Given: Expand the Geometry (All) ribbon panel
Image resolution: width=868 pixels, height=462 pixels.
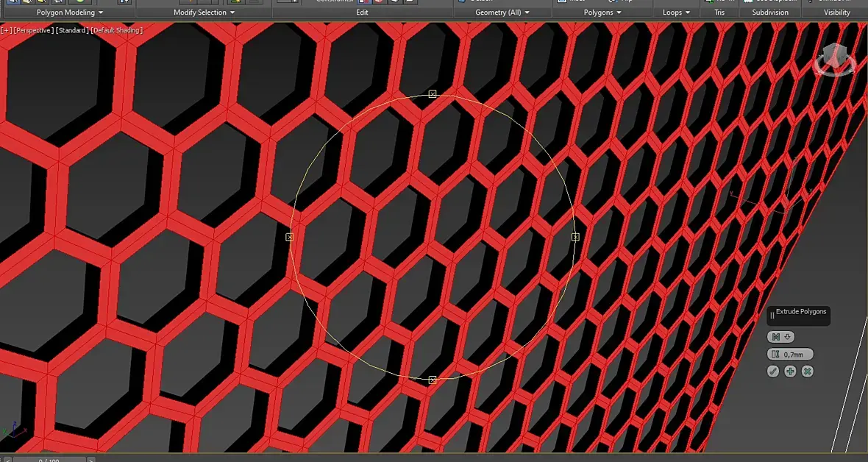Looking at the screenshot, I should coord(502,13).
